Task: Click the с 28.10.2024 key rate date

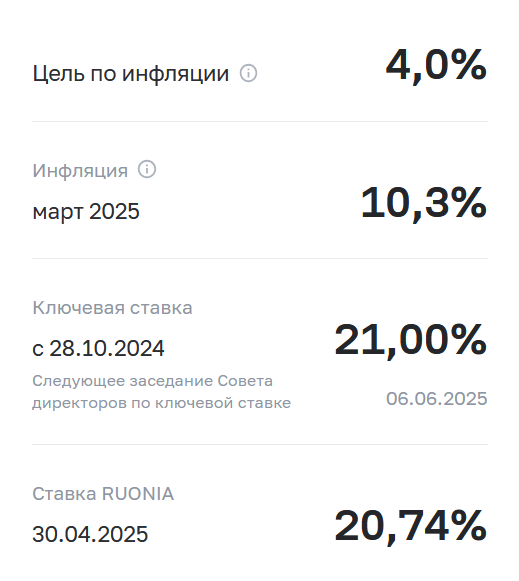Action: pos(98,348)
